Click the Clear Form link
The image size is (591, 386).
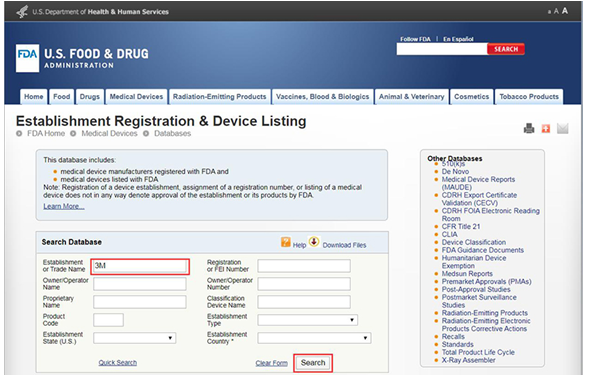click(x=271, y=363)
